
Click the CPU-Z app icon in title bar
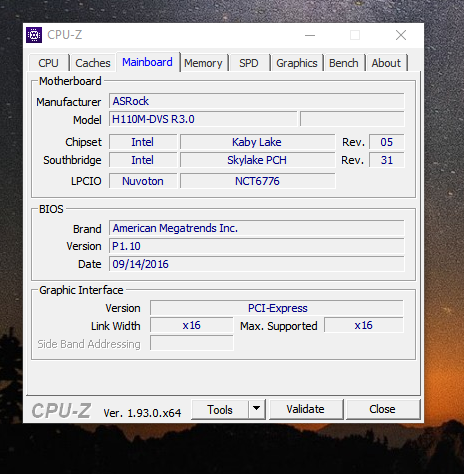pos(34,35)
